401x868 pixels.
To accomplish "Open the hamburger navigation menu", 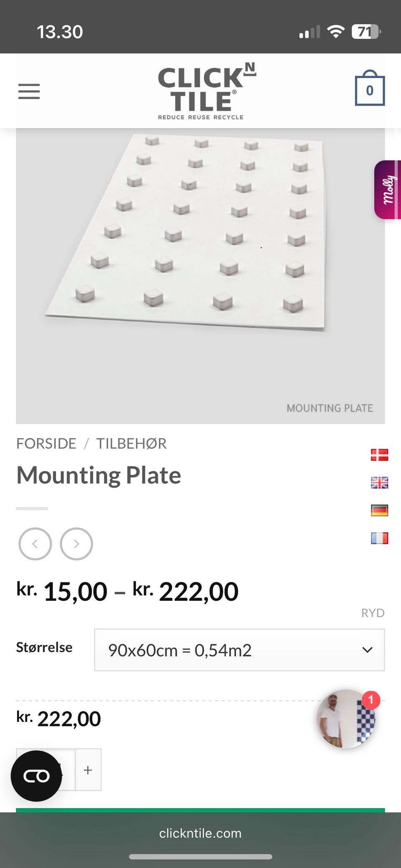I will (29, 91).
